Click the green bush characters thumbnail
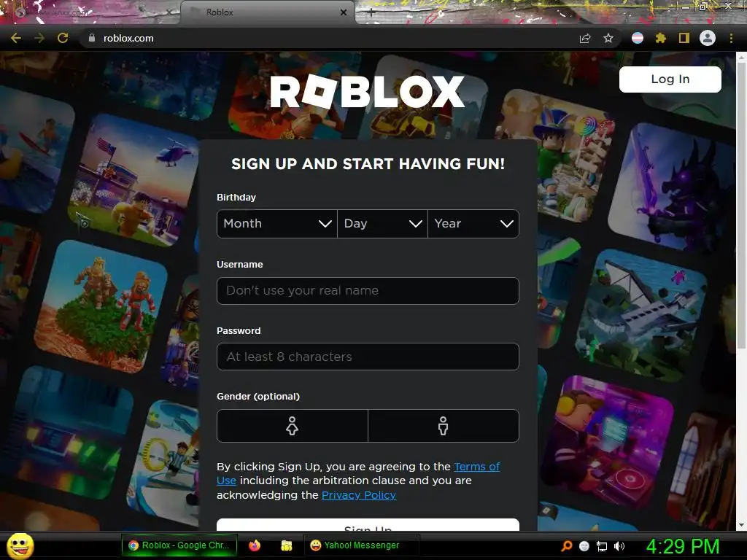This screenshot has width=747, height=560. click(101, 307)
